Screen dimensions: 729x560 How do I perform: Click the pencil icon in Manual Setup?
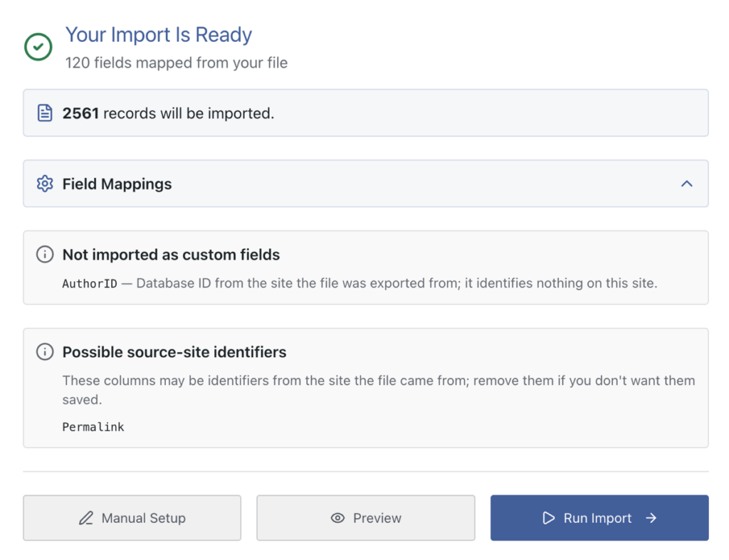86,518
